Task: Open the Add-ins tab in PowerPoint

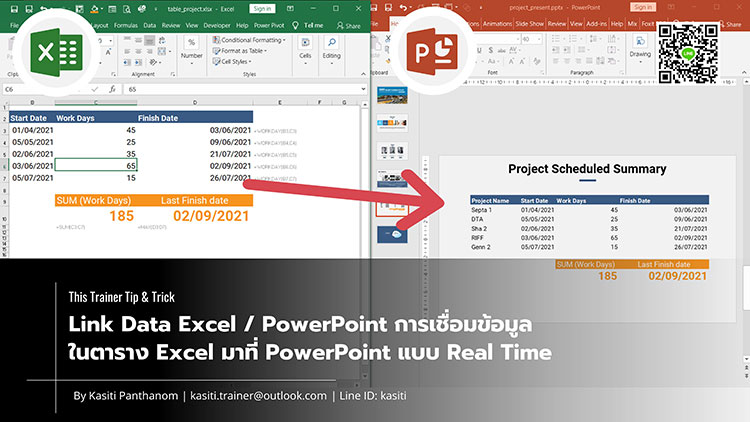Action: (596, 23)
